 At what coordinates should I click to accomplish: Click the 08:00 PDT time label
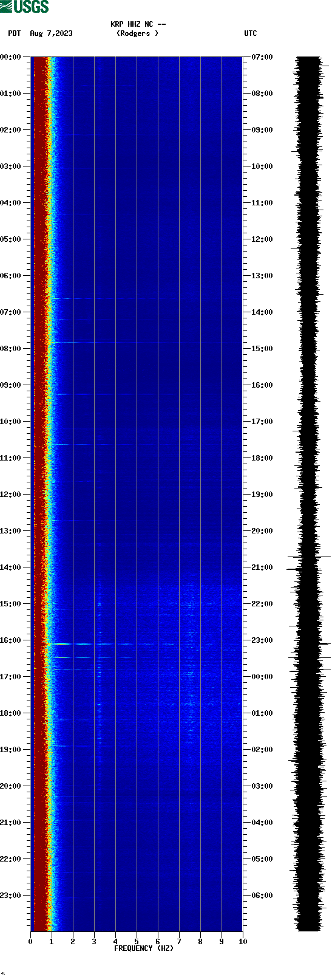tap(11, 349)
